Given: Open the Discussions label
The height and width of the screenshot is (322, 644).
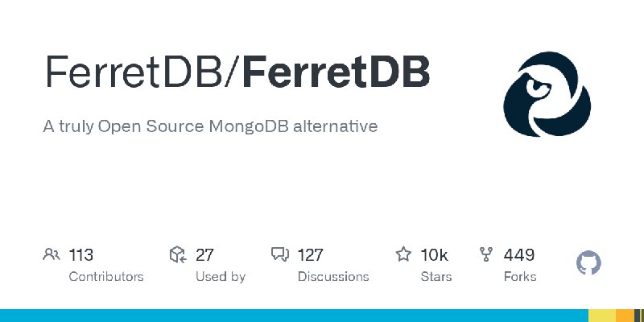Looking at the screenshot, I should (333, 277).
